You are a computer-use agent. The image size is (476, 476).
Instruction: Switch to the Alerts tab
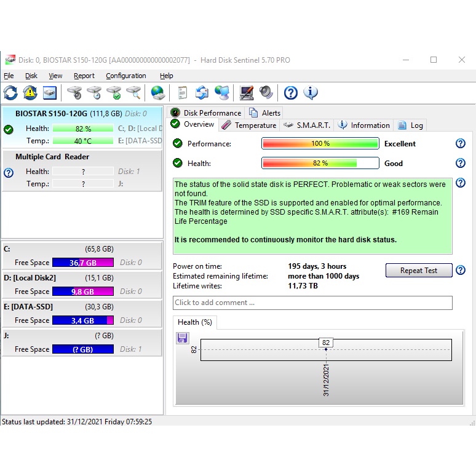pos(264,113)
